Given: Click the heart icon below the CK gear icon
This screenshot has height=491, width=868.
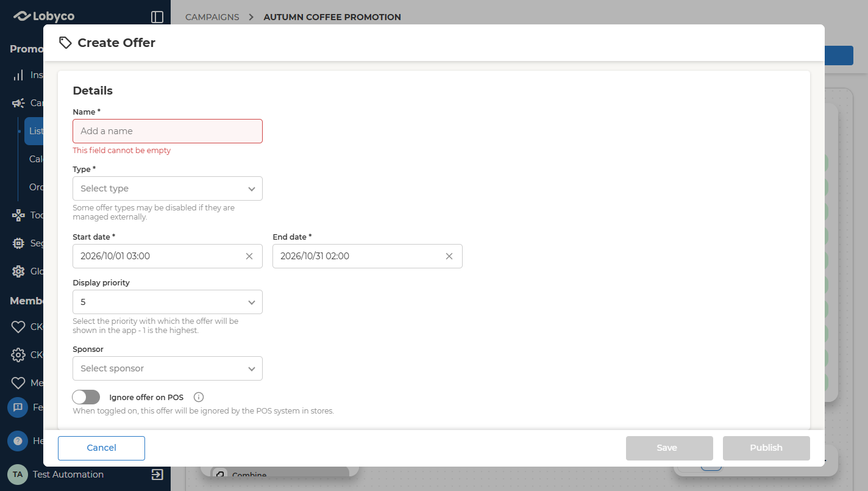Looking at the screenshot, I should pos(18,383).
